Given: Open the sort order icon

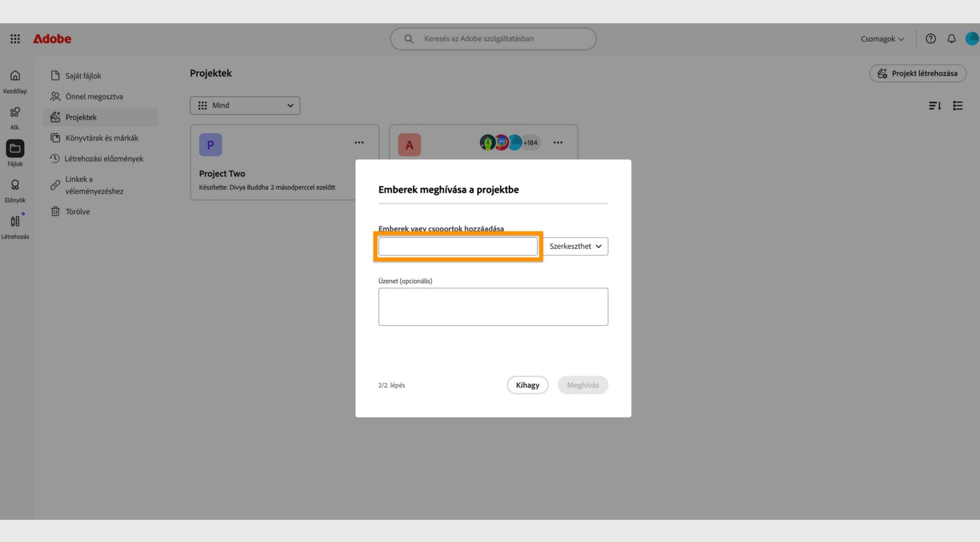Looking at the screenshot, I should [935, 106].
